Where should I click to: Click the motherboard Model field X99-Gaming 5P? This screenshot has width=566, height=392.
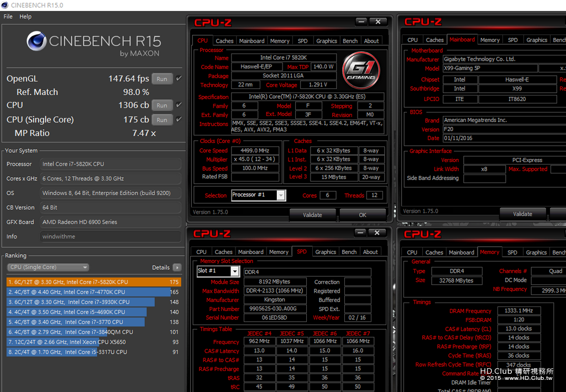(x=490, y=68)
